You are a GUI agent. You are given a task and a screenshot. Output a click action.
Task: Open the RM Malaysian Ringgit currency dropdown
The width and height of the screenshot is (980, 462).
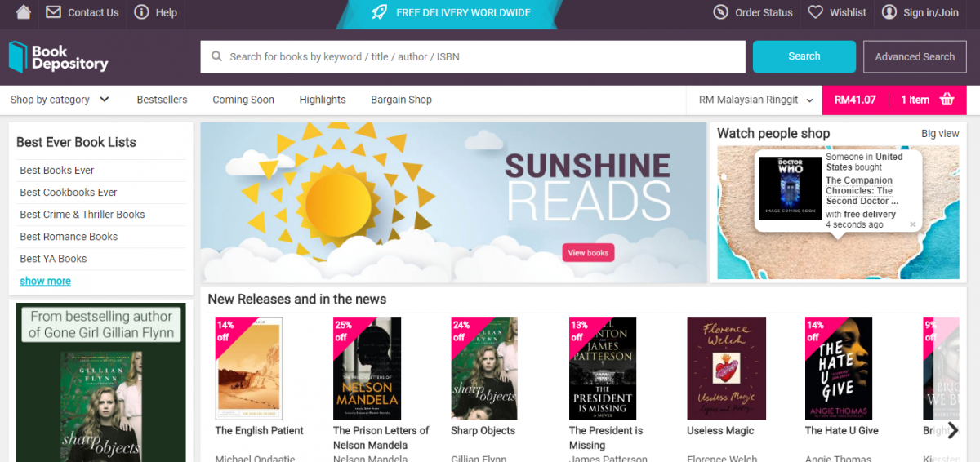point(756,100)
